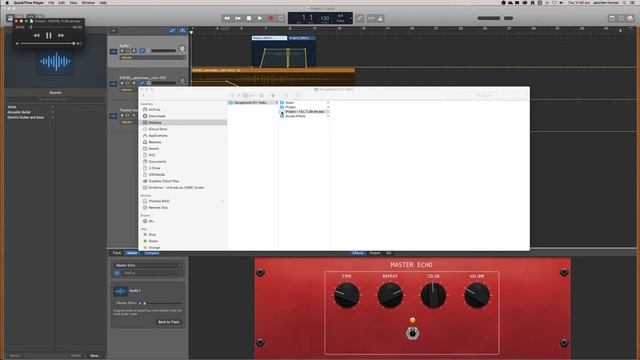Toggle the show automation button

[172, 30]
